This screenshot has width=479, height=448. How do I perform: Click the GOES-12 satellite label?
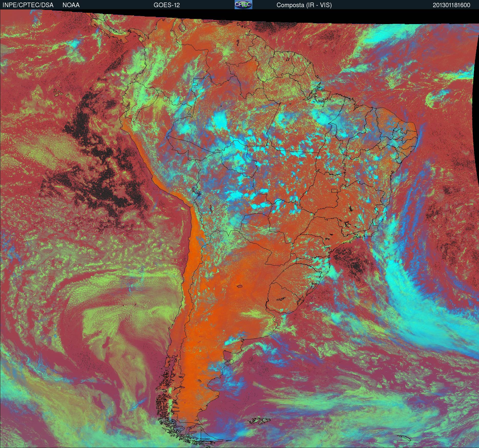click(x=166, y=5)
